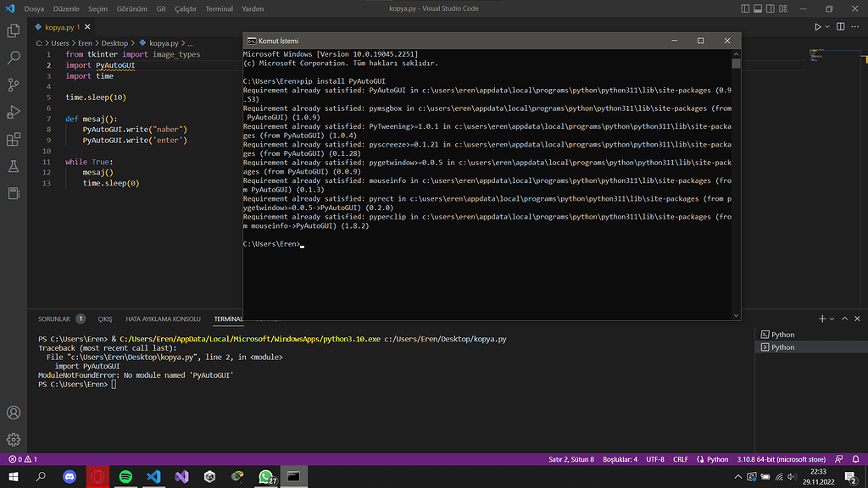Create a new terminal with plus icon
Image resolution: width=868 pixels, height=488 pixels.
pos(822,319)
